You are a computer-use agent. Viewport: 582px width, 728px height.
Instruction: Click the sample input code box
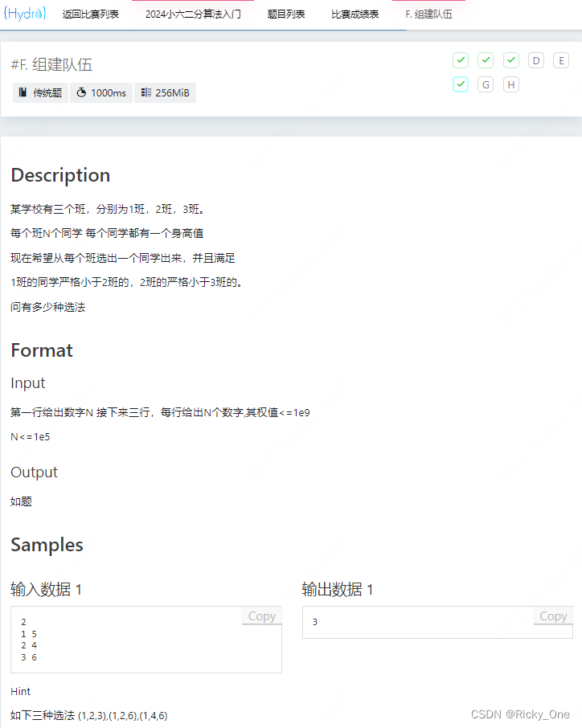pos(146,640)
